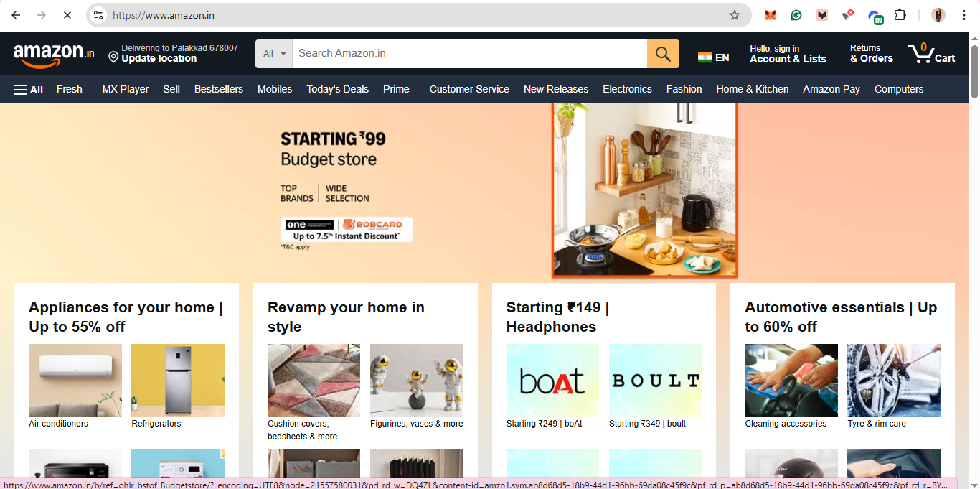Click the Update location pin icon
Image resolution: width=980 pixels, height=489 pixels.
click(113, 57)
